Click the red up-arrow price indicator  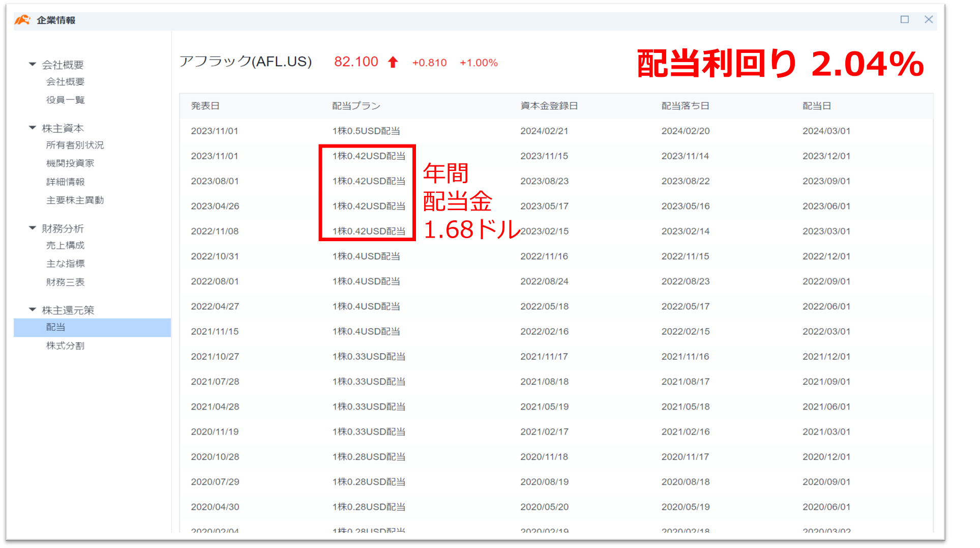pos(393,62)
